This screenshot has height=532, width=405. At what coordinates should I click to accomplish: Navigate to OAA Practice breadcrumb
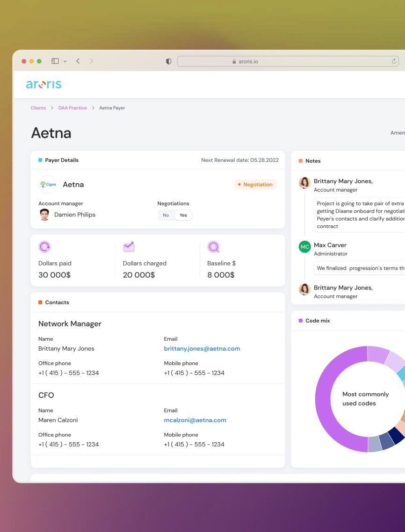pos(72,108)
